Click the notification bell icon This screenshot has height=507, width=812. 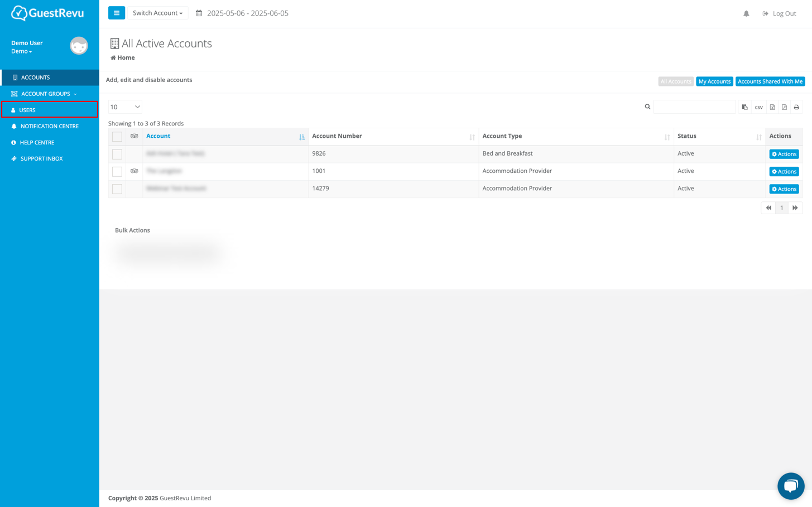(746, 13)
